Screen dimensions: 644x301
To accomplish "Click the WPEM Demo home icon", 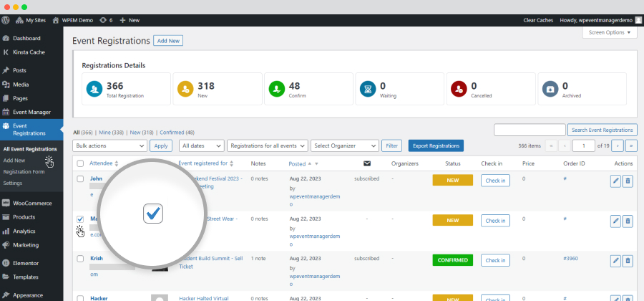I will (56, 21).
